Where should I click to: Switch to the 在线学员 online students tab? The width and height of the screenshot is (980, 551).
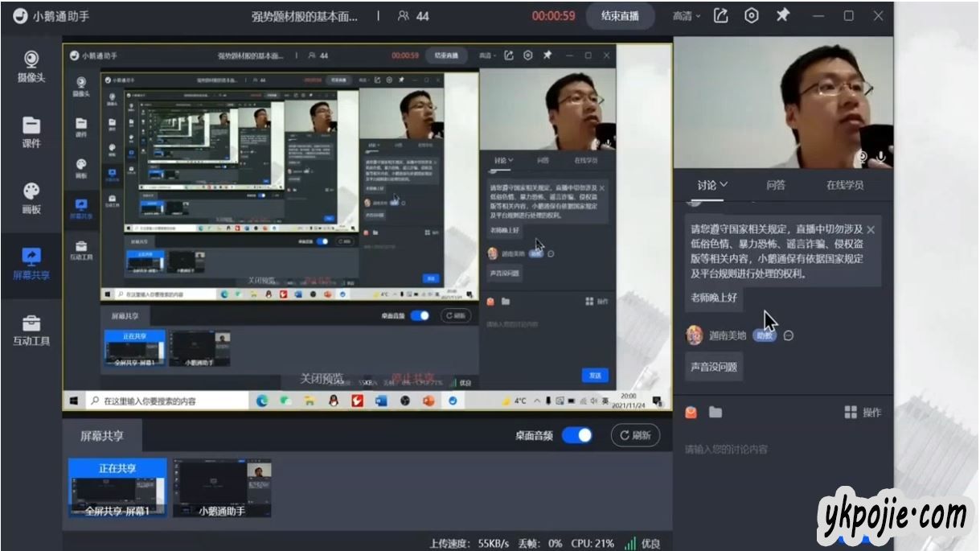[x=845, y=185]
